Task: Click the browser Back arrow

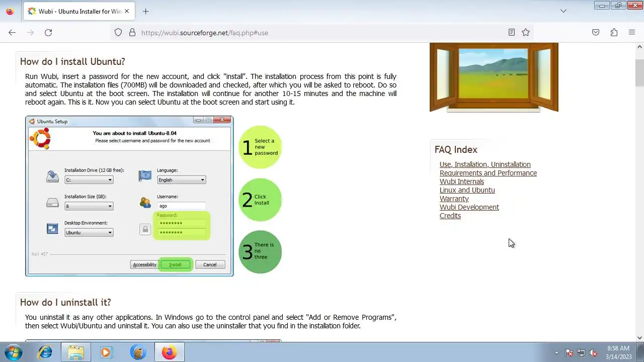Action: click(x=12, y=33)
